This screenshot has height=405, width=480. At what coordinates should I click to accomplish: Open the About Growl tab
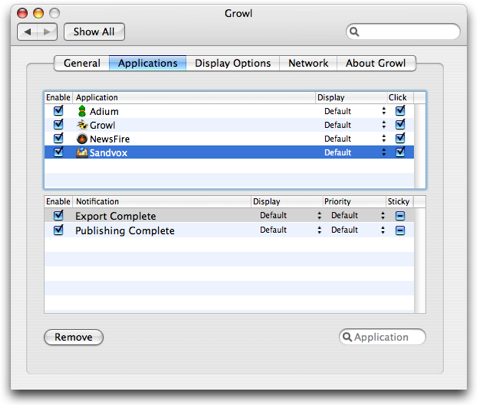tap(376, 63)
